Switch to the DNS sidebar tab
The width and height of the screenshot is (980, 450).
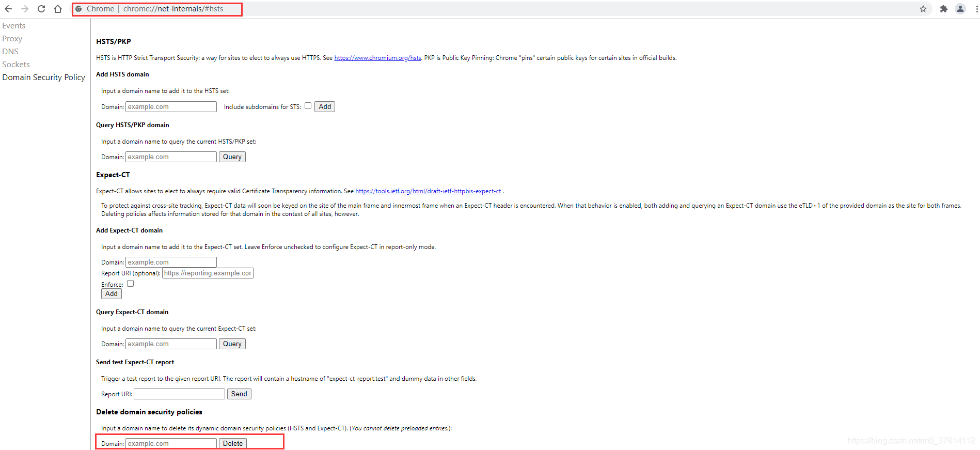click(10, 52)
